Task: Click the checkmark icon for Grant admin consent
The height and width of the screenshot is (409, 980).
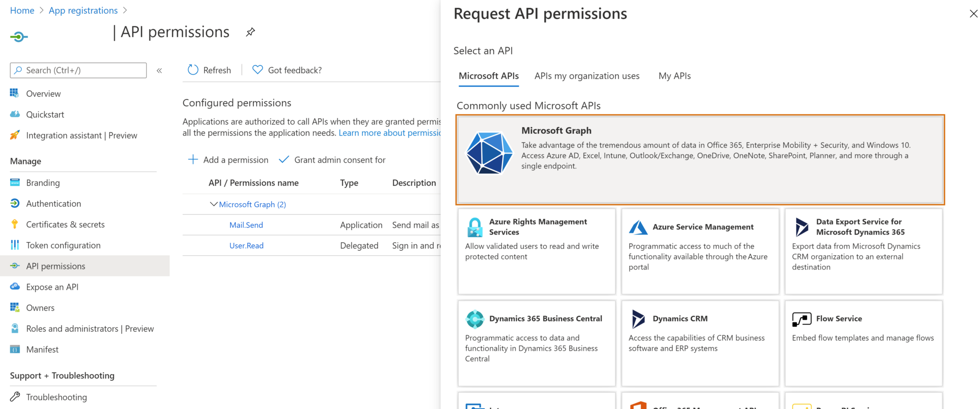Action: coord(284,159)
